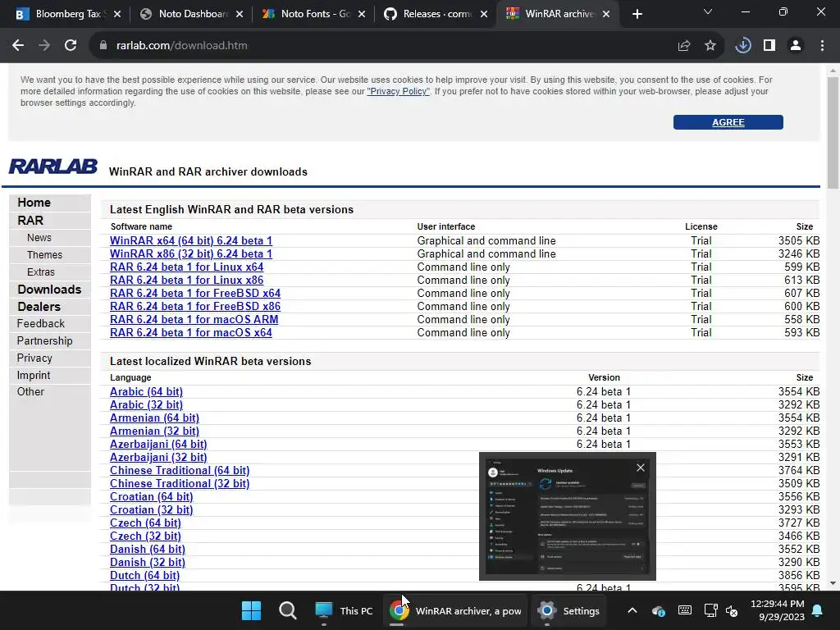This screenshot has width=840, height=630.
Task: Click the site lock icon in address bar
Action: pyautogui.click(x=103, y=46)
